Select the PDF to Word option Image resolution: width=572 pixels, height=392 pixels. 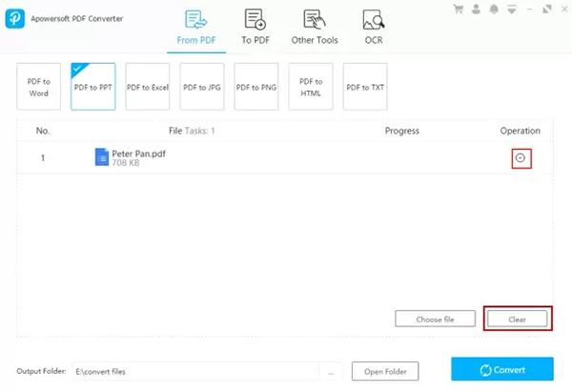point(40,87)
